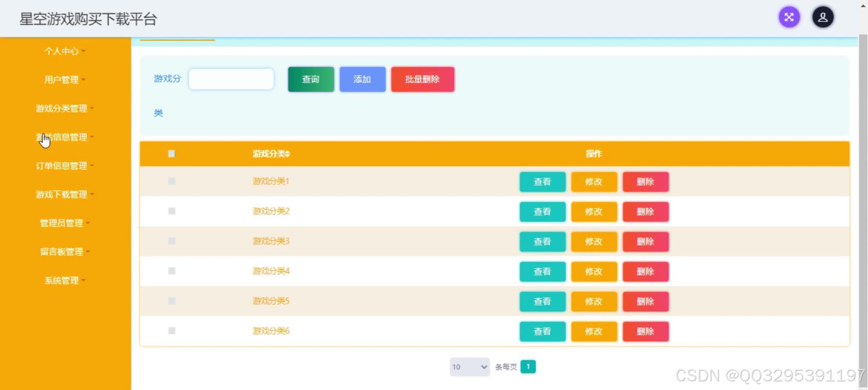Image resolution: width=868 pixels, height=390 pixels.
Task: Delete the 游戏分类3 row
Action: 646,242
